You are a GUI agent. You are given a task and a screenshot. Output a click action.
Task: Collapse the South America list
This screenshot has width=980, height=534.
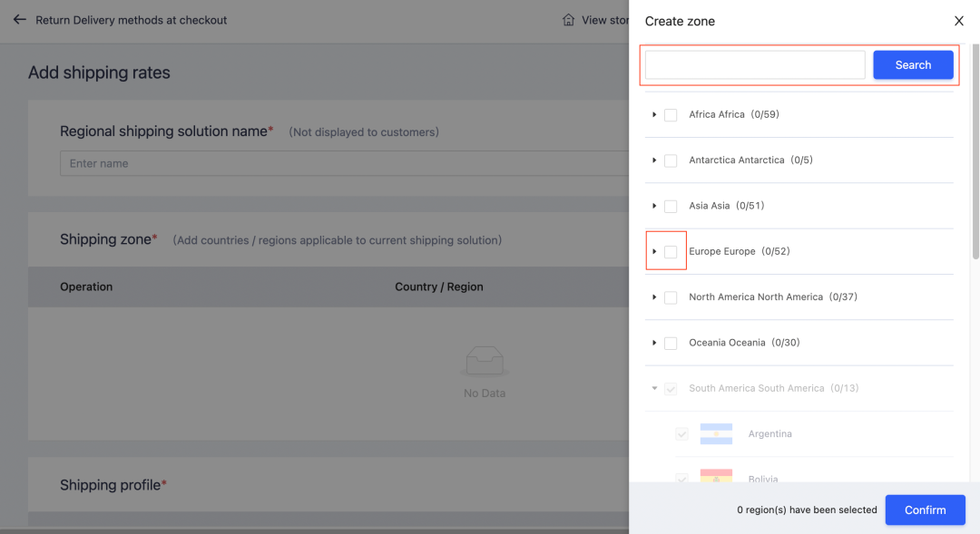[654, 388]
